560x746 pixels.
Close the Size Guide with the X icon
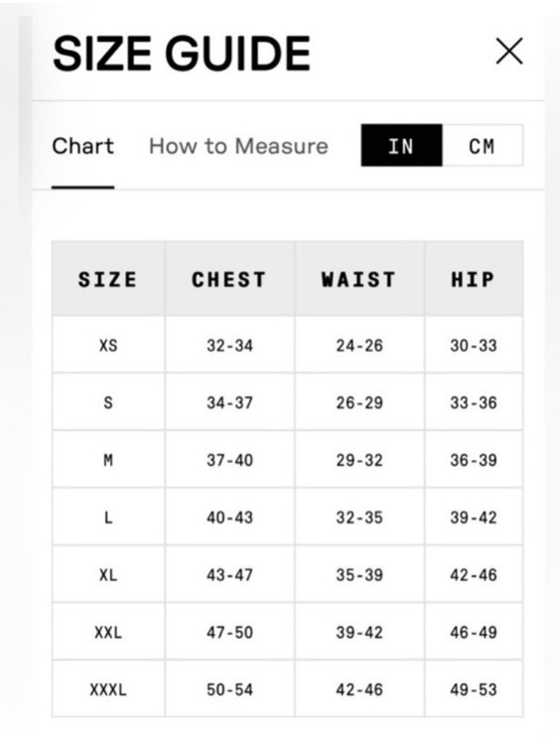point(509,51)
